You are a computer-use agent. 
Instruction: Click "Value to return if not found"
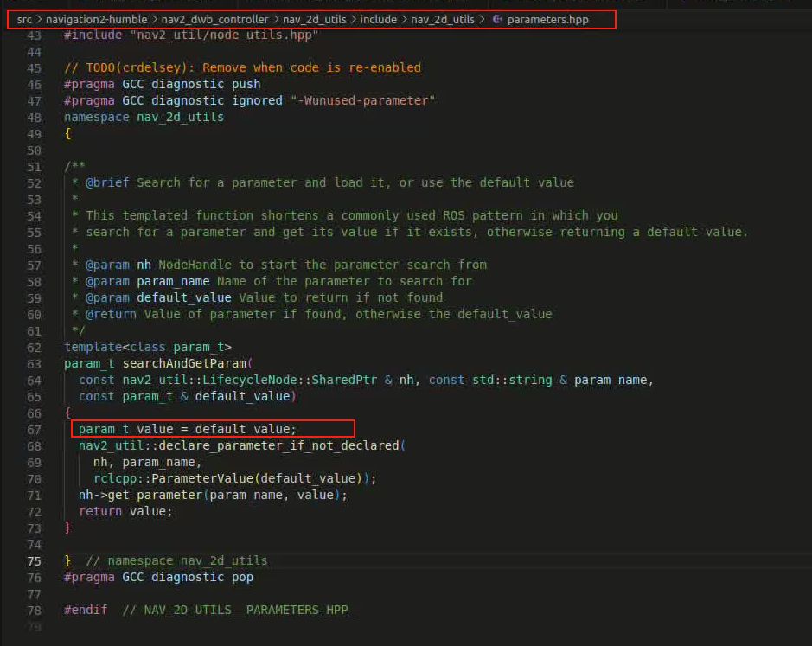coord(341,297)
